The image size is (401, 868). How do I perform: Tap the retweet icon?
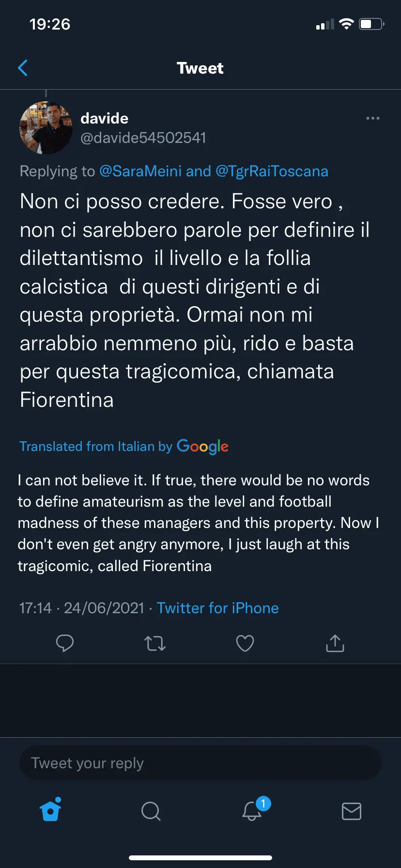[155, 643]
